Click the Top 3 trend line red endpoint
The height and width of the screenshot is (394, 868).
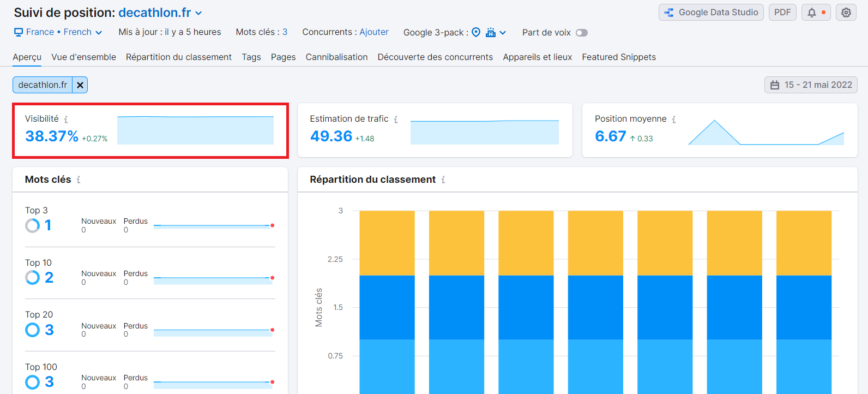[273, 225]
